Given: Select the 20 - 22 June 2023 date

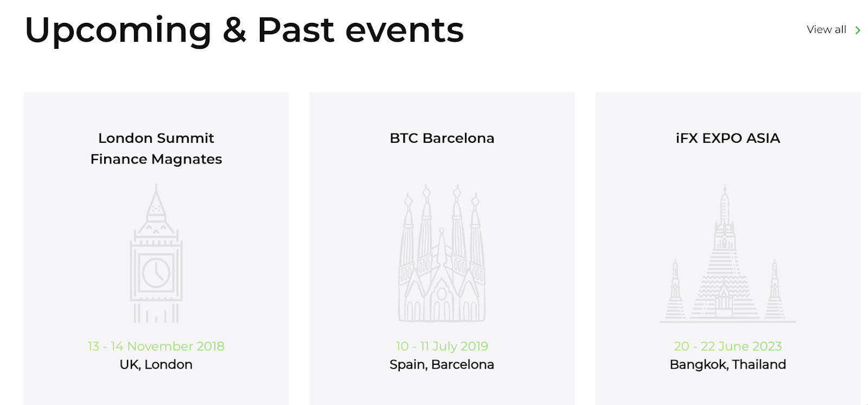Looking at the screenshot, I should coord(728,346).
